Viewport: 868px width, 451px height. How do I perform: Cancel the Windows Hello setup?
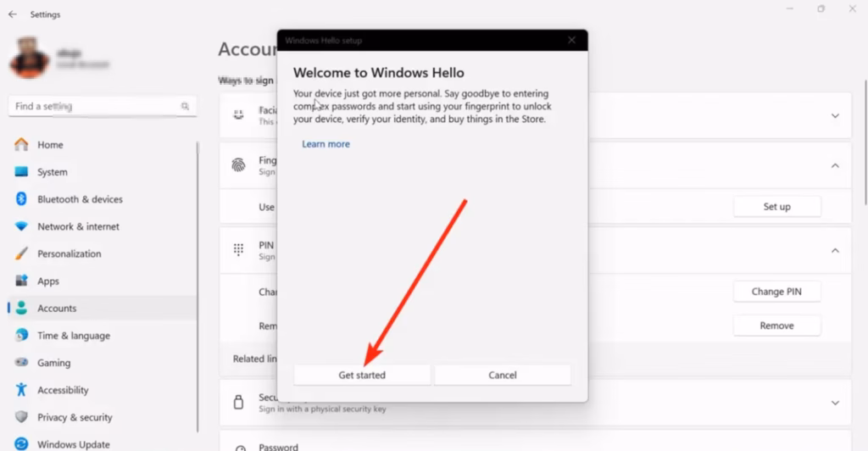(x=503, y=375)
